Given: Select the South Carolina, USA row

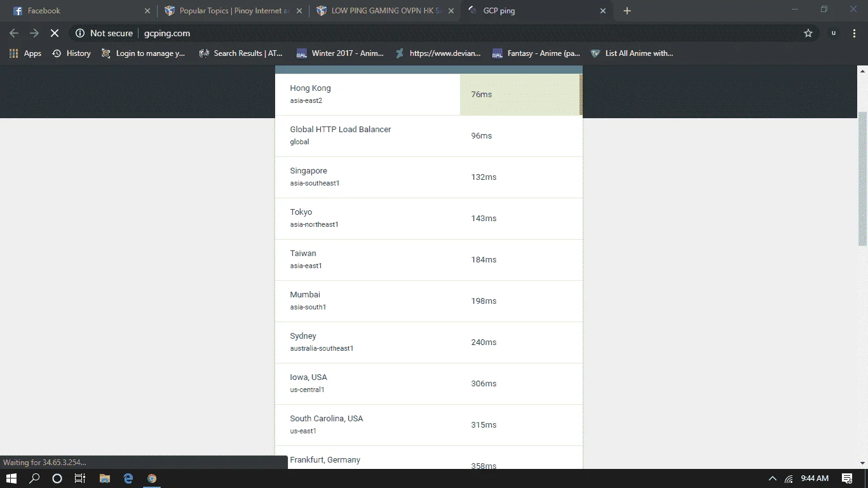Looking at the screenshot, I should pyautogui.click(x=428, y=425).
